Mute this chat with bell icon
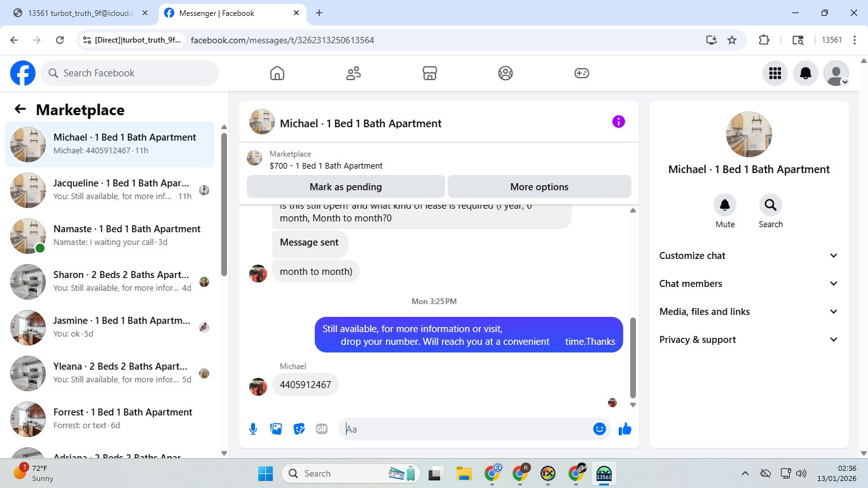The width and height of the screenshot is (868, 488). [725, 205]
